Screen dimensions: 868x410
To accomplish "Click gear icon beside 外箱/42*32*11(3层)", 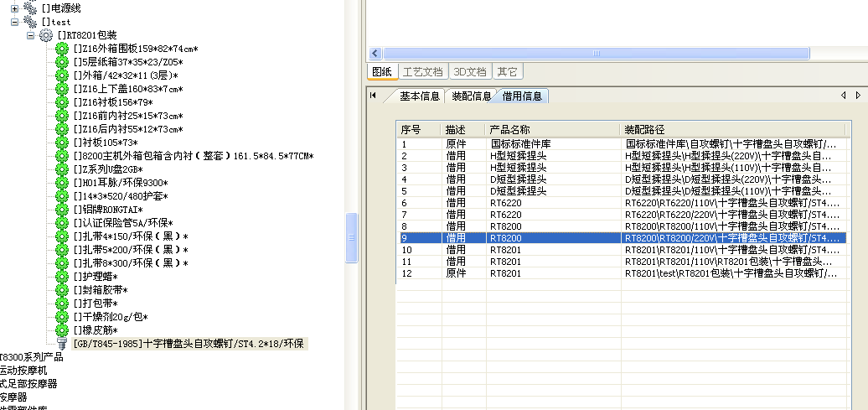I will 62,75.
